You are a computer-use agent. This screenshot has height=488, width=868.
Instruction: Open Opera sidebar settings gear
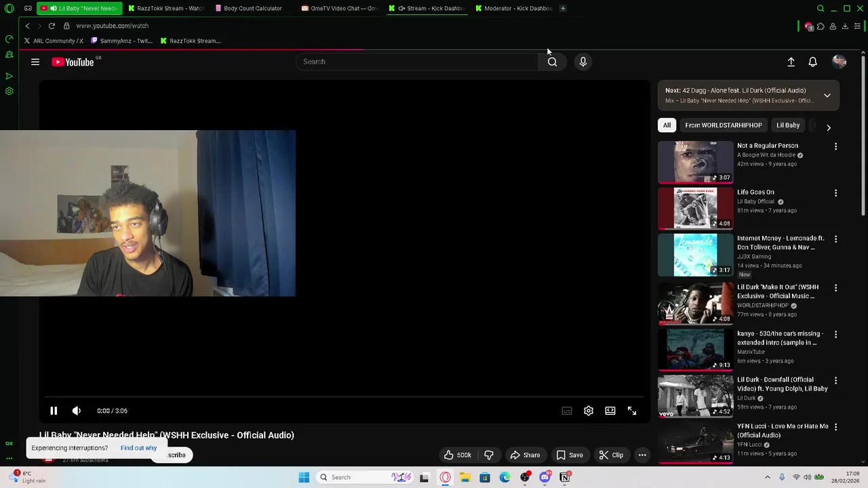pos(9,91)
